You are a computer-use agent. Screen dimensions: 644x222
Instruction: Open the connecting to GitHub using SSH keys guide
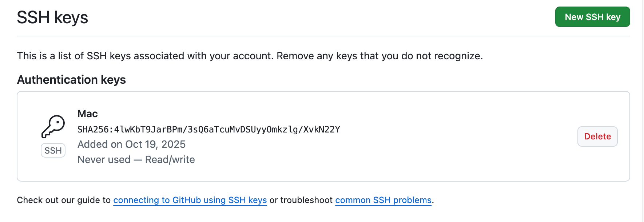[x=190, y=200]
